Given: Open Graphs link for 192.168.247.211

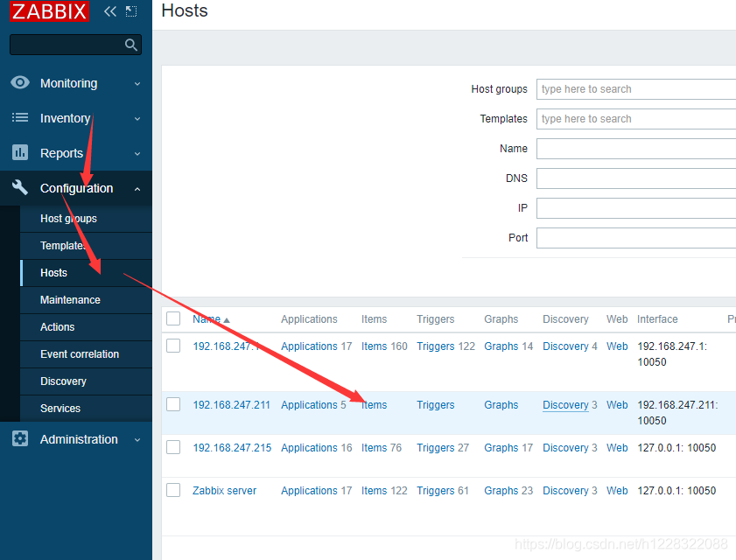Looking at the screenshot, I should (x=501, y=404).
